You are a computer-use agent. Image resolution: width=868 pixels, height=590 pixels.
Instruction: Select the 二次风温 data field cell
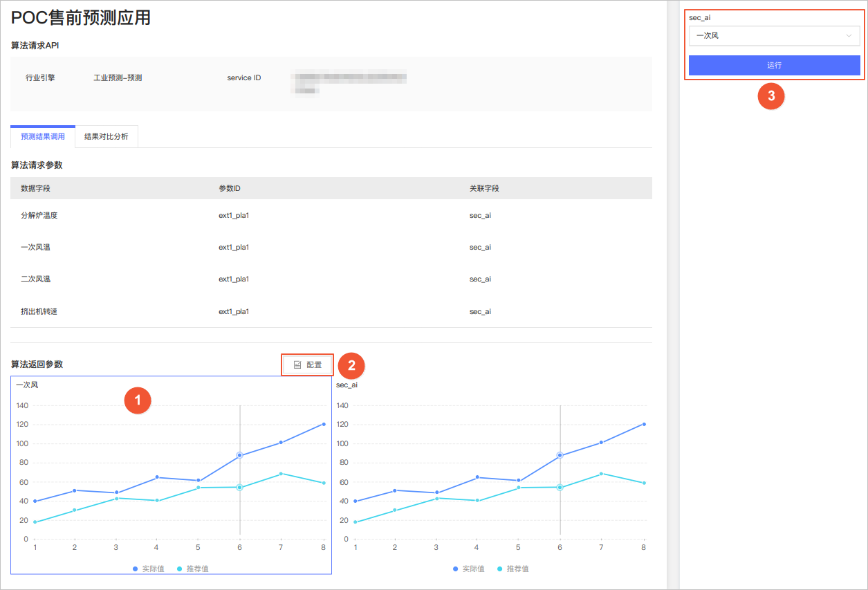click(35, 279)
